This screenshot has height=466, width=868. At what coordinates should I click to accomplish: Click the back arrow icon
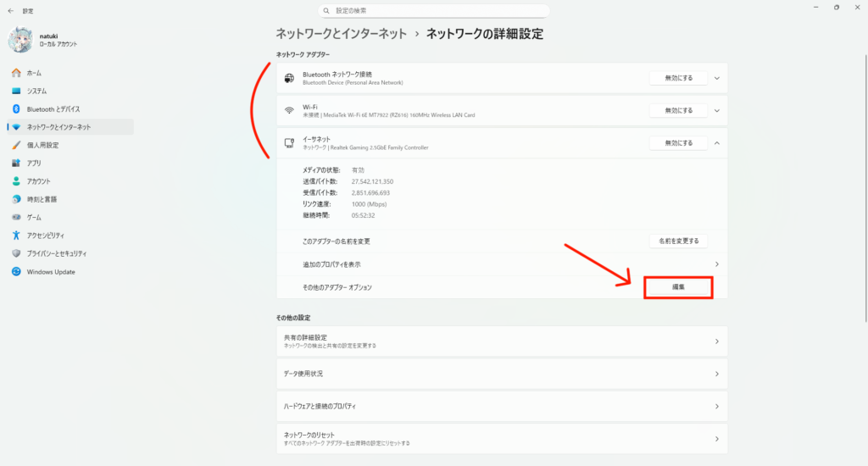tap(10, 11)
